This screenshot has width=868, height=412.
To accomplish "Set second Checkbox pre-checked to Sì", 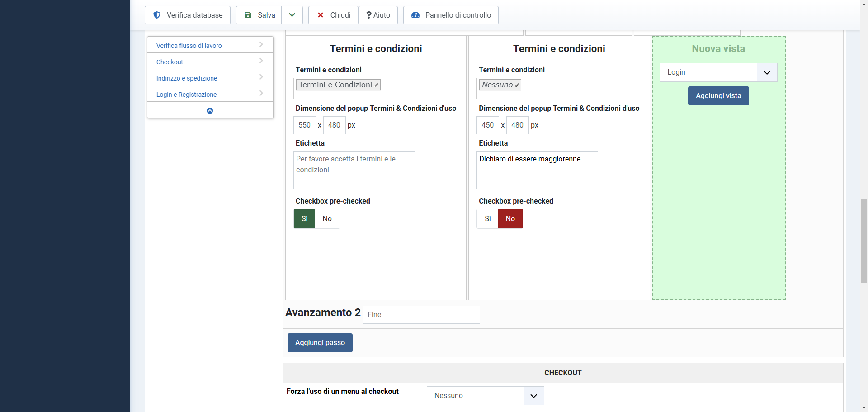I will (x=487, y=219).
